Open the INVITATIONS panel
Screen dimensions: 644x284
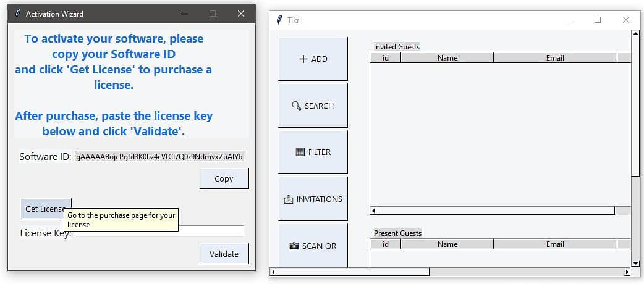click(x=313, y=199)
